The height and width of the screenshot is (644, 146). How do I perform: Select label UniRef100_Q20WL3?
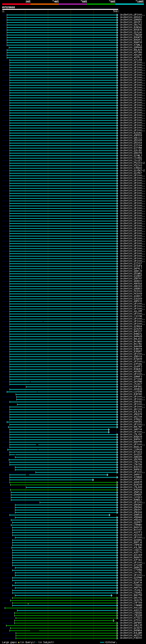(131, 155)
